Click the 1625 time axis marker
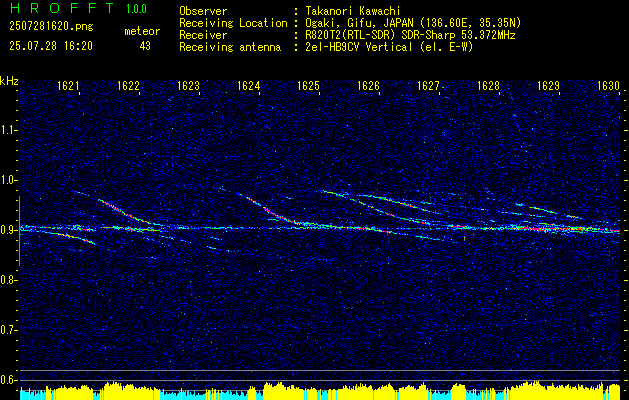629x400 pixels. point(308,86)
